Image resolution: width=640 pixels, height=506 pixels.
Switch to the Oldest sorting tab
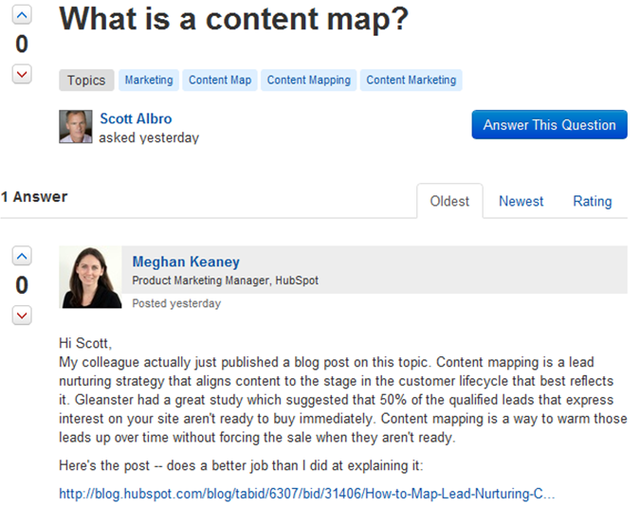(x=449, y=201)
